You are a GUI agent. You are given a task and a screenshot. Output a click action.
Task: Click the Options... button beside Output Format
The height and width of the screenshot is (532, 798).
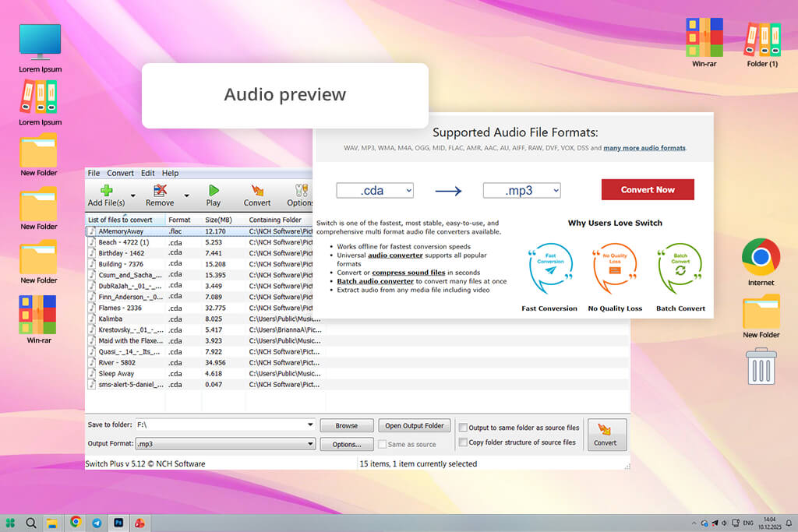click(347, 444)
